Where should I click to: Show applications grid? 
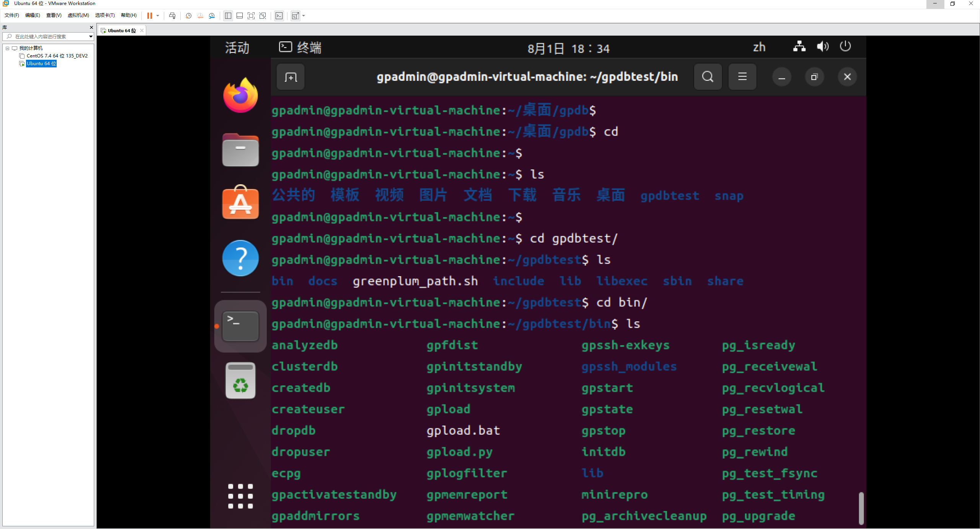tap(240, 496)
